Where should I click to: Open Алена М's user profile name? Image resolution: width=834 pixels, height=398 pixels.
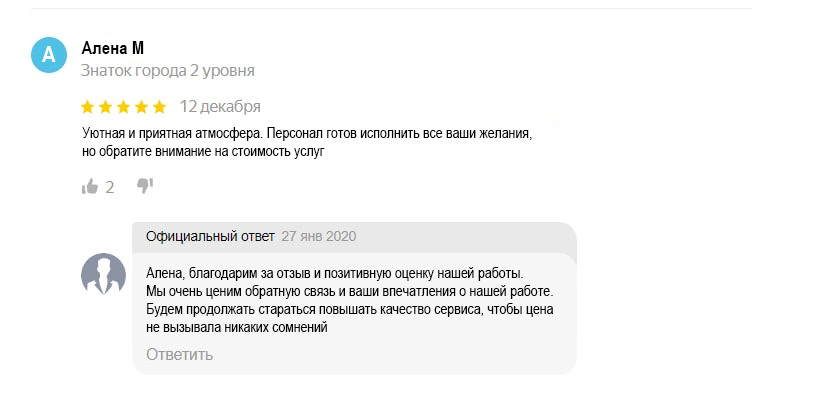[113, 48]
